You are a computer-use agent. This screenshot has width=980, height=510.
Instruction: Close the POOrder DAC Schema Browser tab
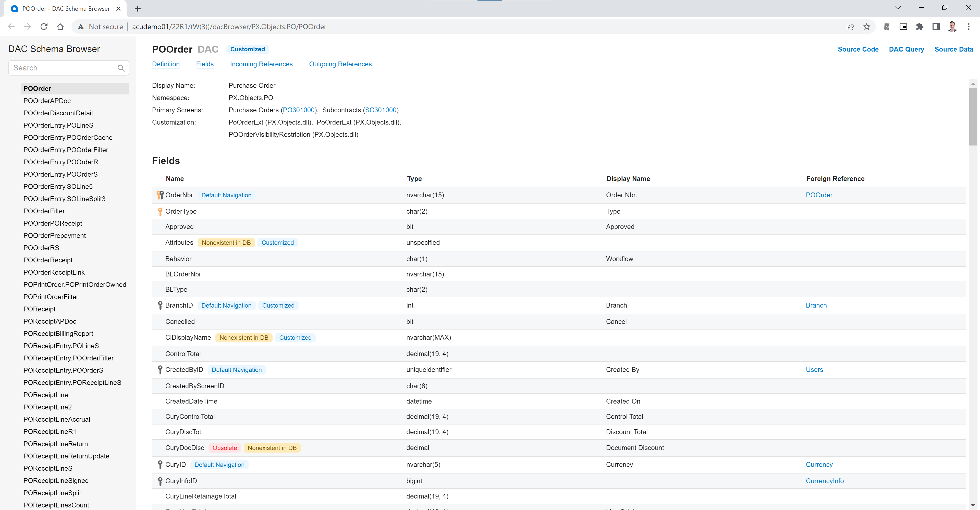pyautogui.click(x=118, y=8)
